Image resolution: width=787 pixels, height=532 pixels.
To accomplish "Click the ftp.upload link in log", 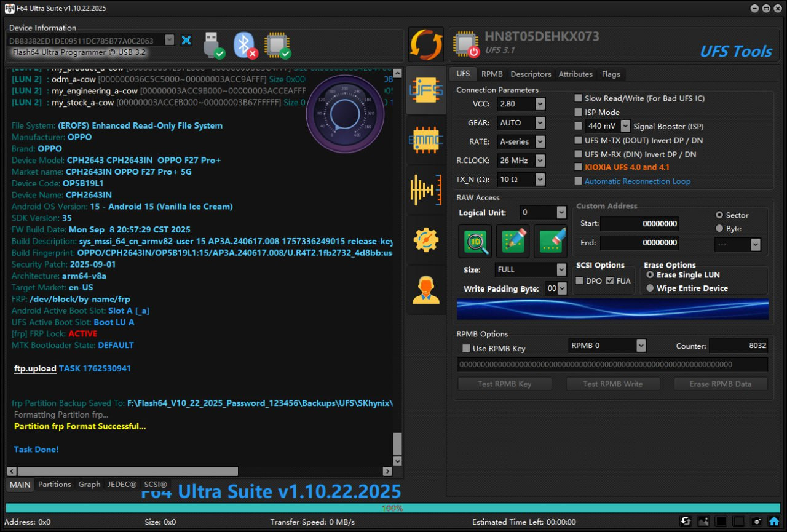I will (35, 368).
